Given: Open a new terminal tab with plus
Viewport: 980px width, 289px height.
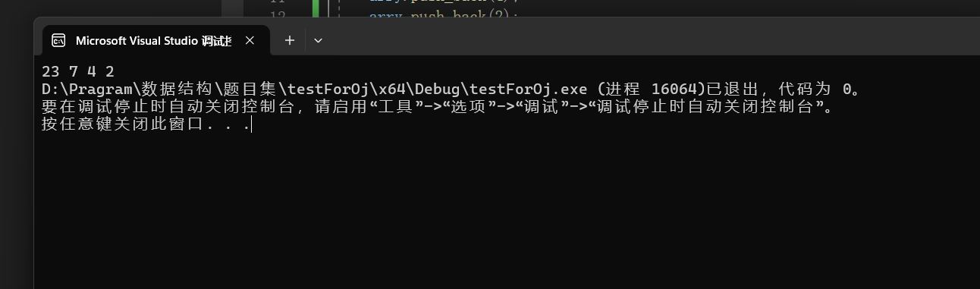Looking at the screenshot, I should [x=289, y=40].
